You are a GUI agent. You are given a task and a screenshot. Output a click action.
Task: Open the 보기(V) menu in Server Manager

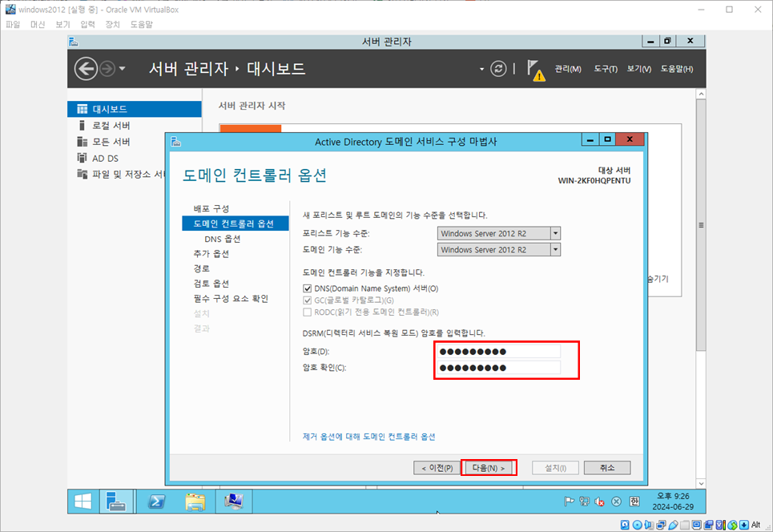point(639,69)
